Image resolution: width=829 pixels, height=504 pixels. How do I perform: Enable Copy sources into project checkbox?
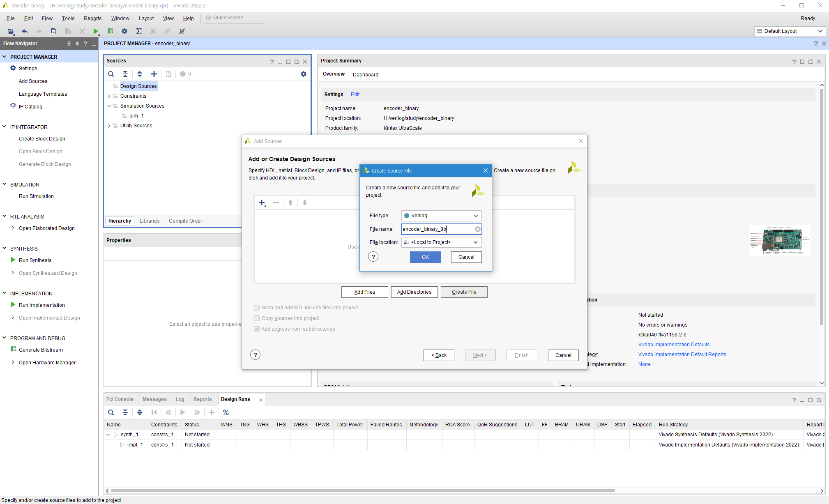pos(257,318)
